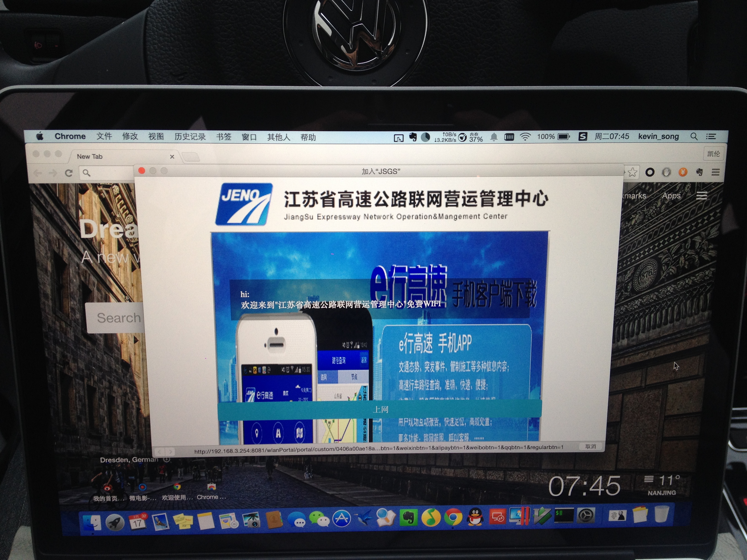Click the kevin_song user menu
Viewport: 747px width, 560px height.
(x=658, y=136)
